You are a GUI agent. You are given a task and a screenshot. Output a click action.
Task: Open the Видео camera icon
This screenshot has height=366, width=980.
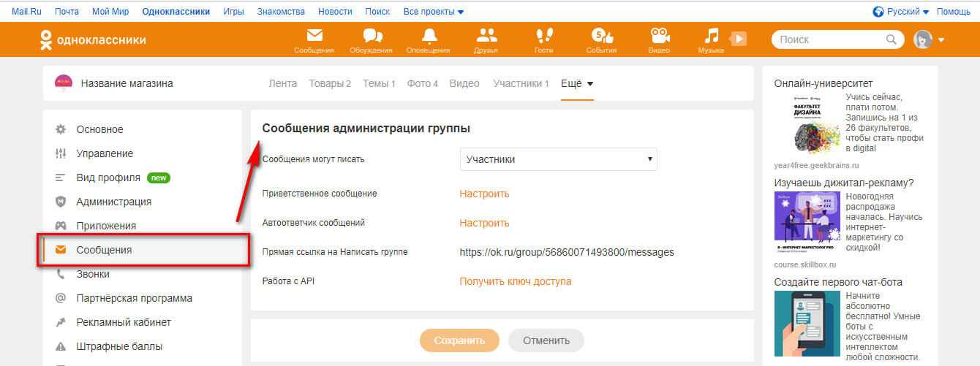click(x=659, y=37)
